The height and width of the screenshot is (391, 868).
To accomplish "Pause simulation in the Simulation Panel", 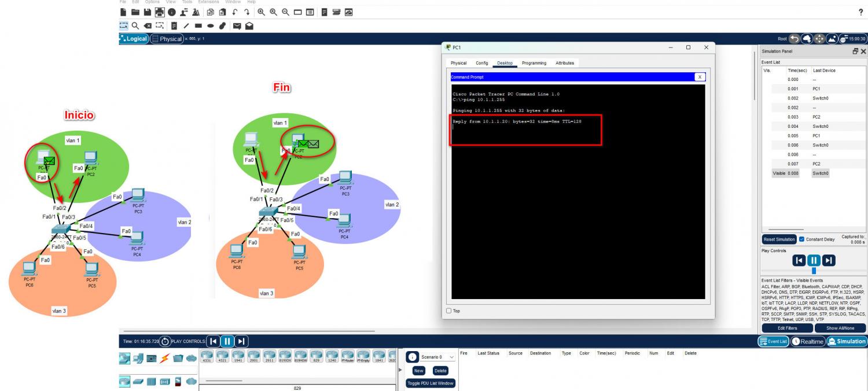I will 814,260.
